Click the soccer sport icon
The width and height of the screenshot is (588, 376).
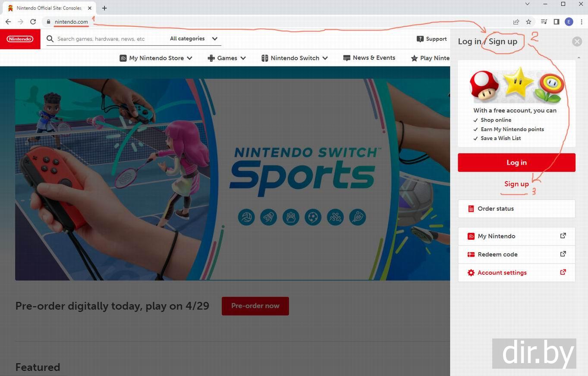[313, 217]
